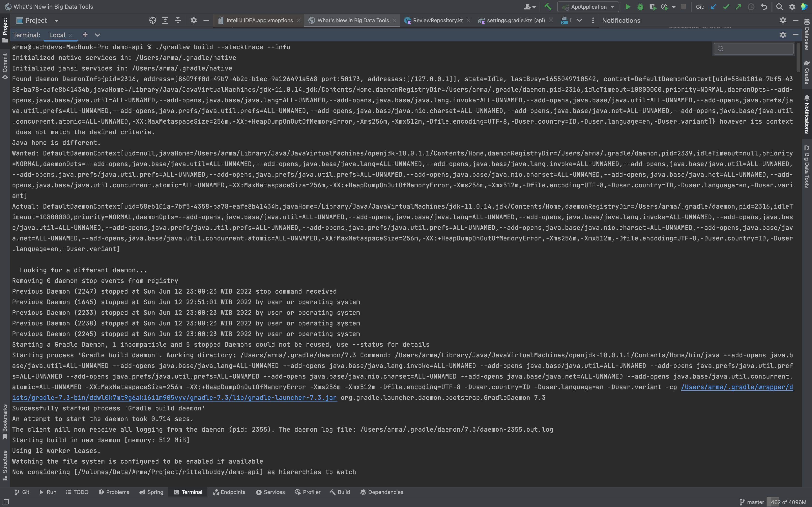The width and height of the screenshot is (812, 507).
Task: Click search input field in terminal
Action: [x=754, y=49]
